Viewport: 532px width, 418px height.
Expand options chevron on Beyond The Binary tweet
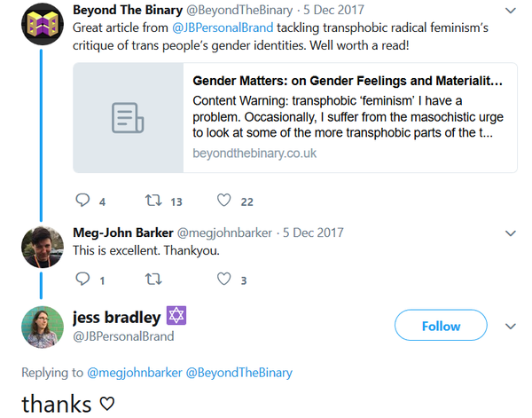pyautogui.click(x=510, y=12)
